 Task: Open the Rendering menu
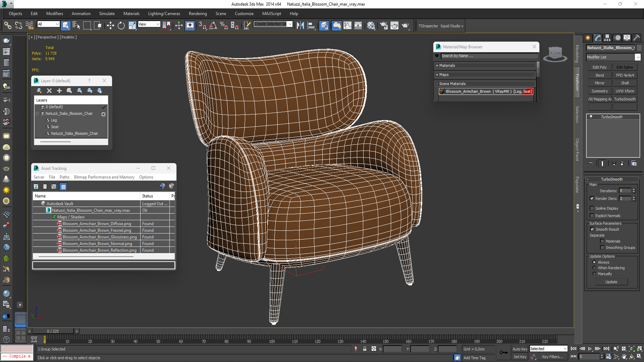pyautogui.click(x=198, y=14)
